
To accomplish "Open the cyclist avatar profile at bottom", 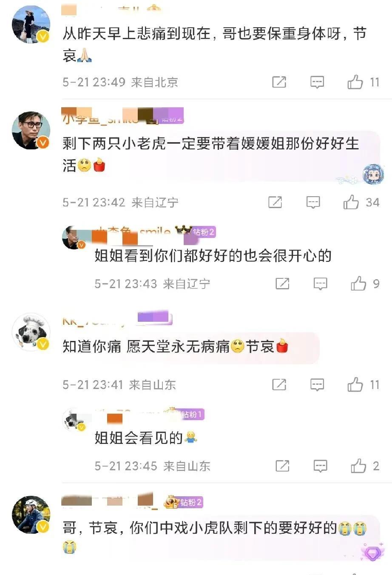I will point(31,514).
